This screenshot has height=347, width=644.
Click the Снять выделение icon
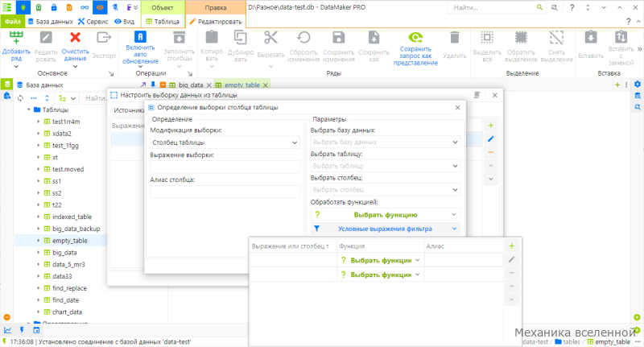[x=556, y=38]
